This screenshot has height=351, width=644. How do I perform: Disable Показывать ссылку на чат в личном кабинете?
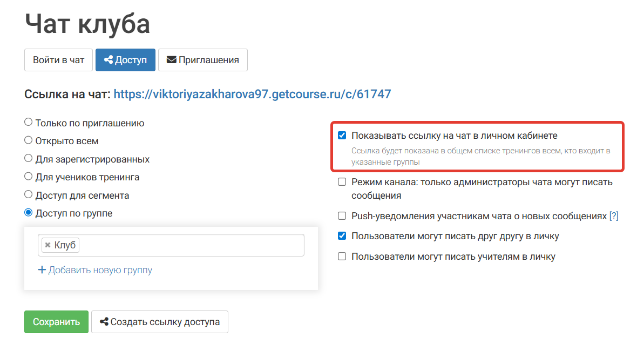342,135
